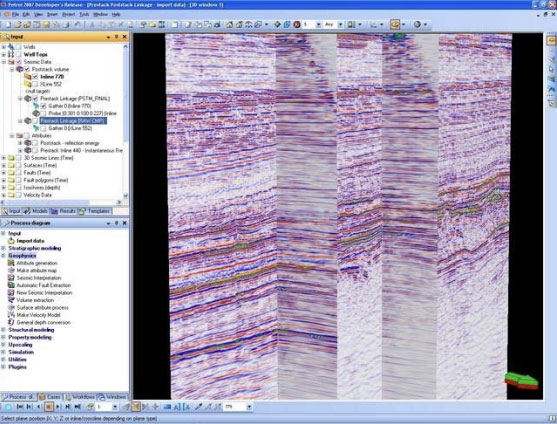The image size is (557, 424).
Task: Click the skip to last plane icon
Action: (77, 407)
